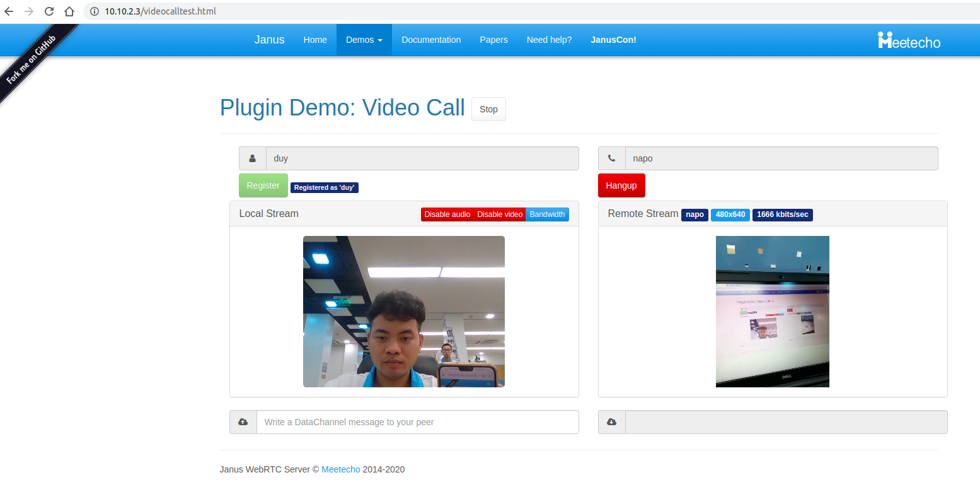Open the Documentation nav item
Viewport: 980px width, 487px height.
431,40
